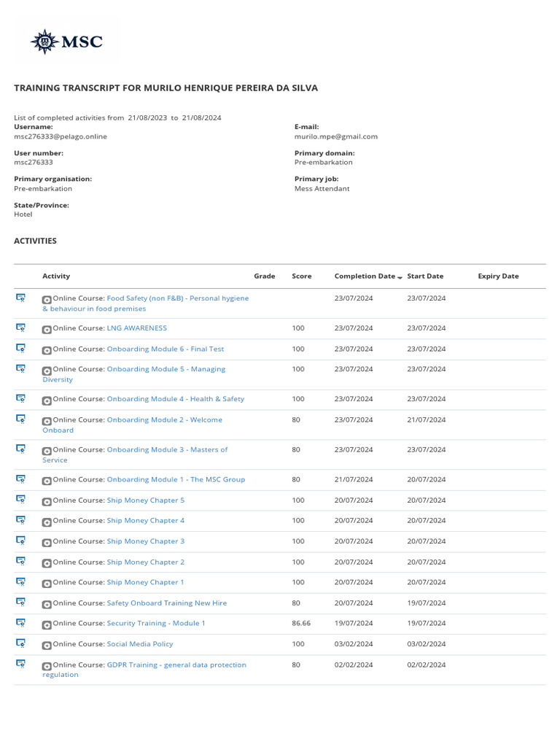The height and width of the screenshot is (747, 560).
Task: Open Onboarding Module 5 - Managing Diversity link
Action: (x=134, y=374)
